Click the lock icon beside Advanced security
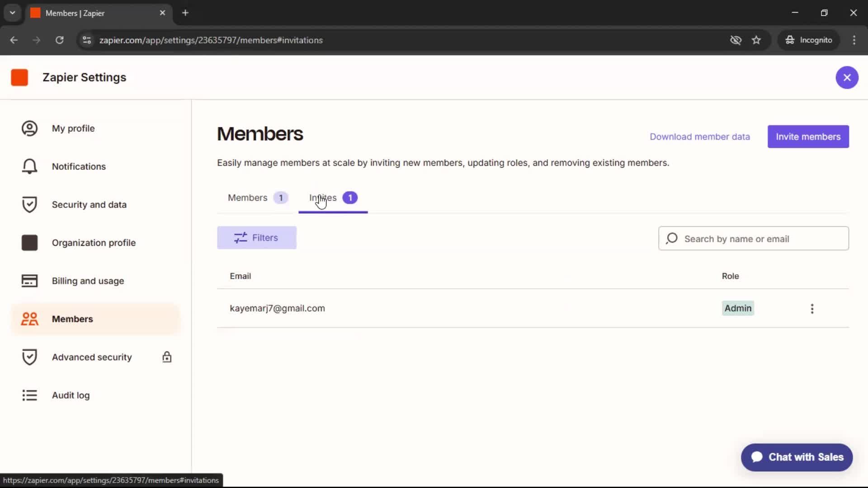The width and height of the screenshot is (868, 488). tap(167, 357)
